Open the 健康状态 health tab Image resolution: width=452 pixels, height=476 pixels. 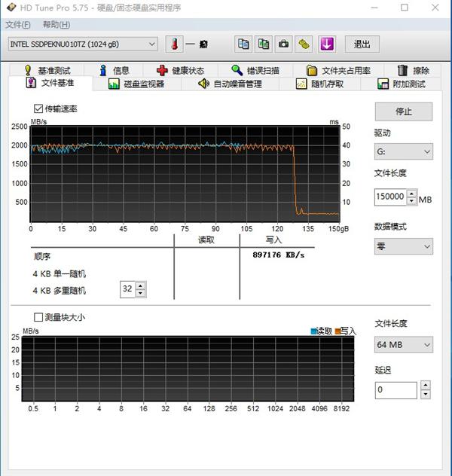(181, 71)
